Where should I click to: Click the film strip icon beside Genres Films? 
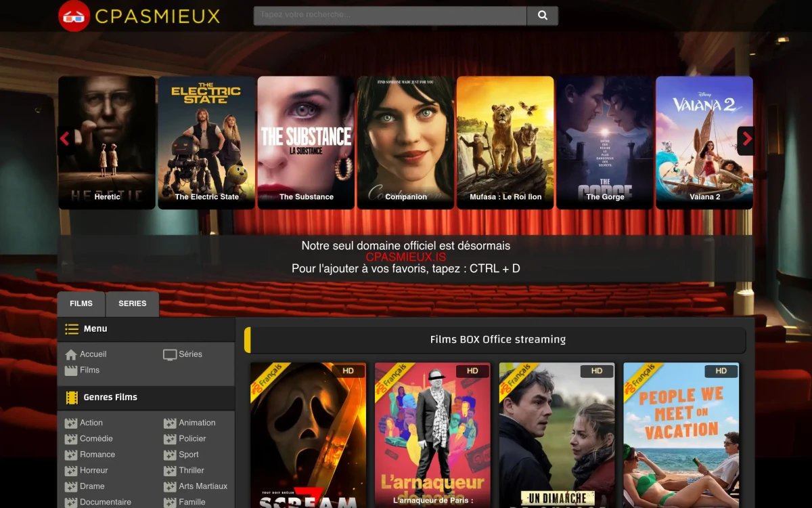click(72, 398)
